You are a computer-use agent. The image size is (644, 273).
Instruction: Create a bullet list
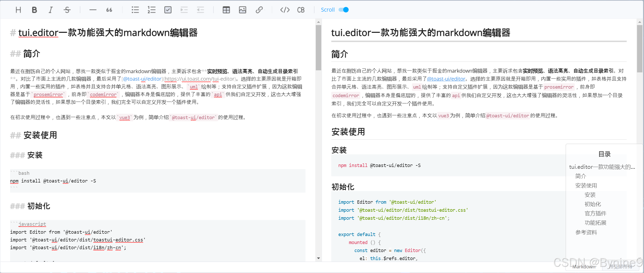[x=135, y=10]
